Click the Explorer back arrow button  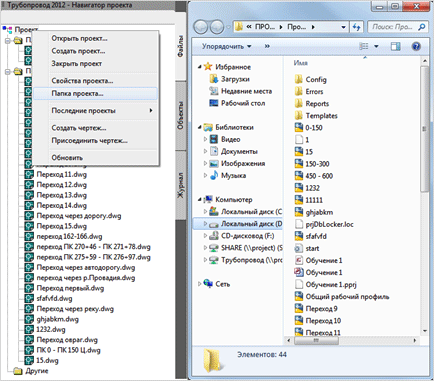click(x=200, y=27)
